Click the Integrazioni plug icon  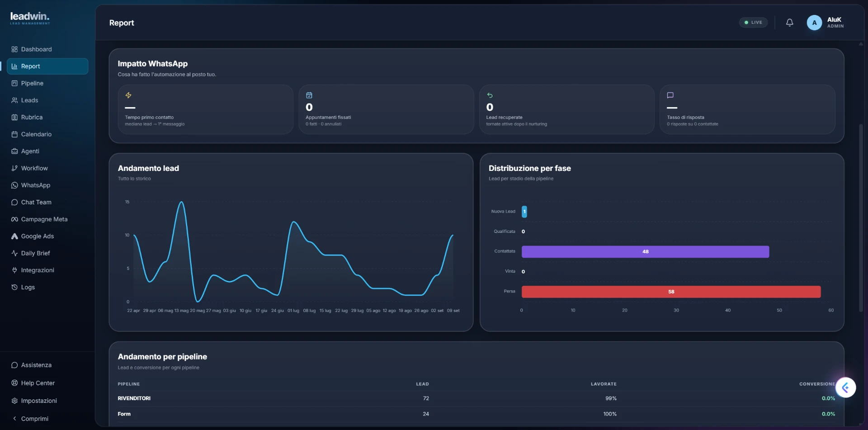point(14,270)
